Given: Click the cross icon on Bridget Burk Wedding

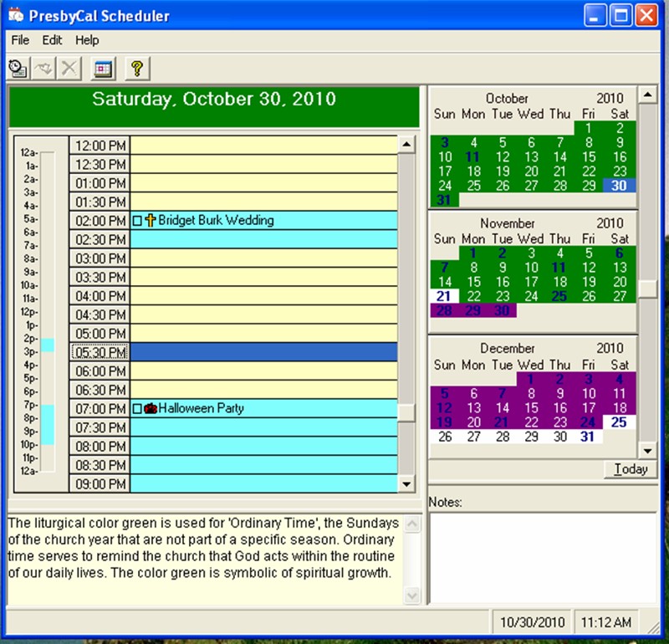Looking at the screenshot, I should 151,221.
